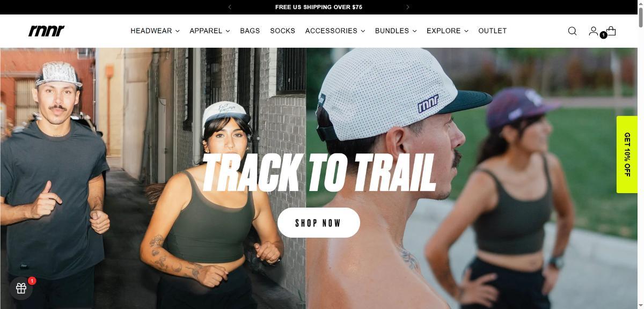Open the search magnifier icon

click(572, 31)
